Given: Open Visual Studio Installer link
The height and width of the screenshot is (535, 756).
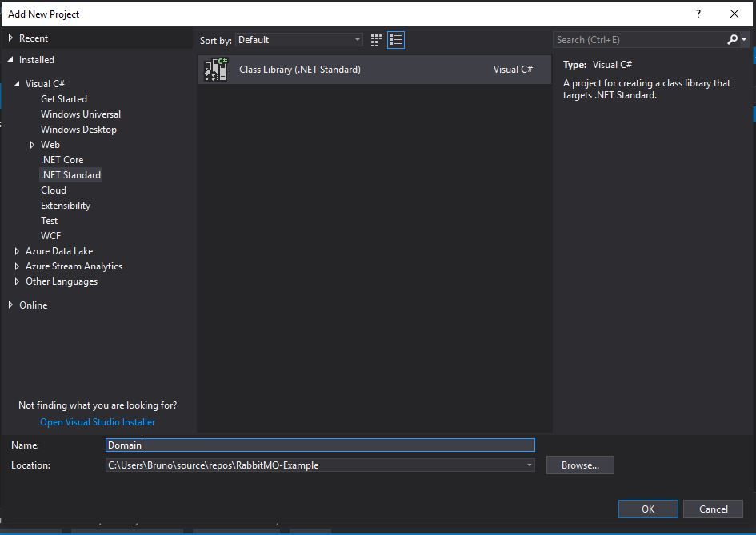Looking at the screenshot, I should click(98, 422).
